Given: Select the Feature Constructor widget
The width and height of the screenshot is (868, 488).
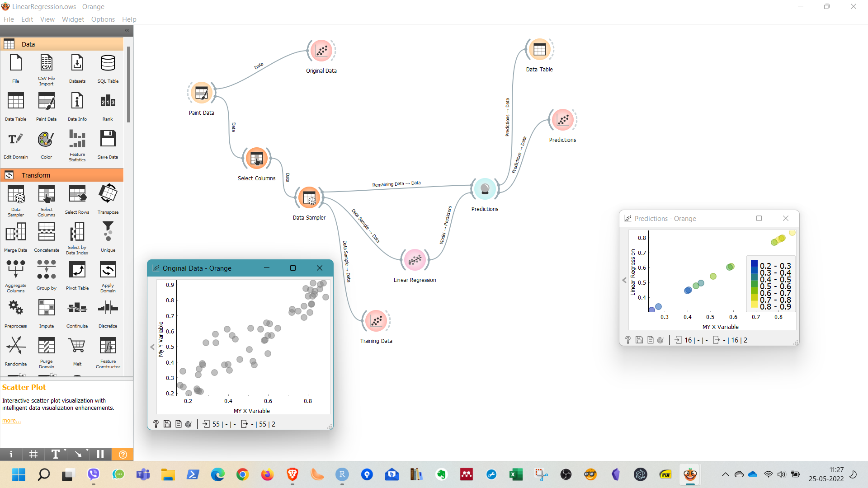Looking at the screenshot, I should point(108,352).
